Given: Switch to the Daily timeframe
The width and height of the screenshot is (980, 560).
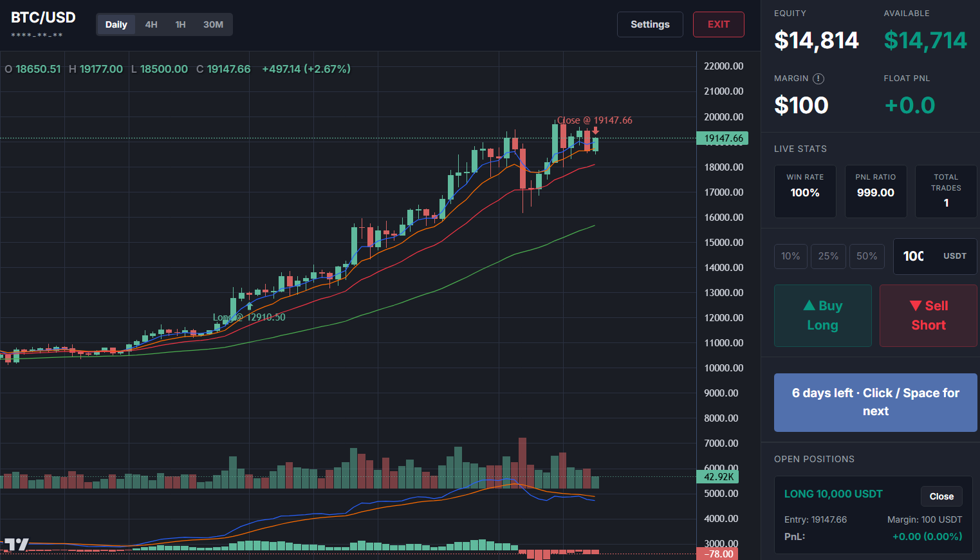Looking at the screenshot, I should coord(116,24).
